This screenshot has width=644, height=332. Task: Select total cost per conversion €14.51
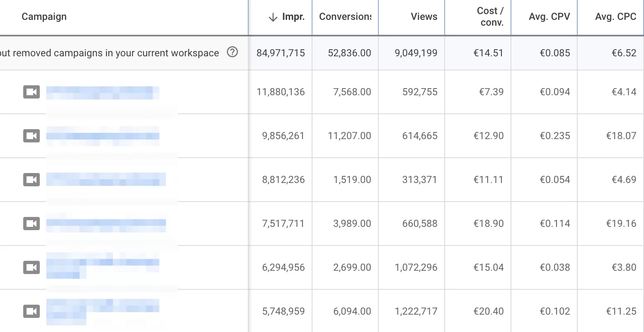[x=489, y=53]
